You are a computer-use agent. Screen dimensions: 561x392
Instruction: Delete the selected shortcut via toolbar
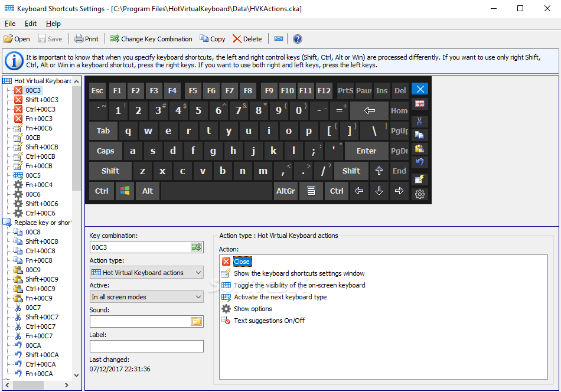coord(247,38)
